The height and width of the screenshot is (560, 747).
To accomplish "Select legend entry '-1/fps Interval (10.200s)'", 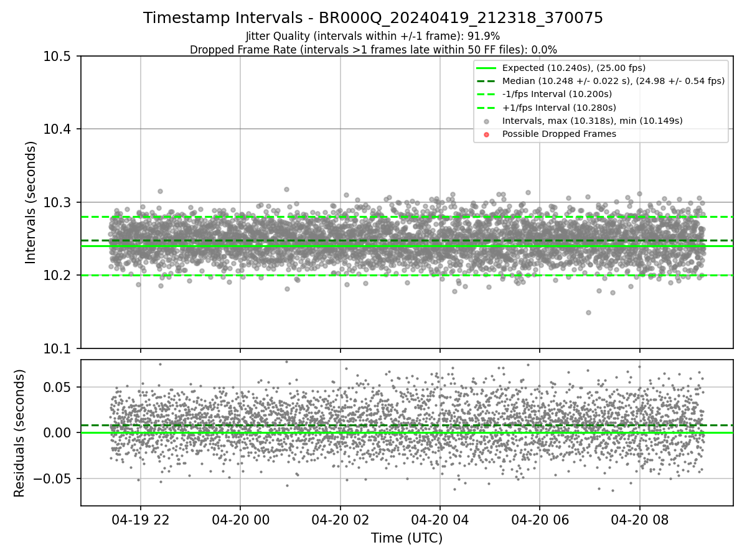I will coord(557,94).
